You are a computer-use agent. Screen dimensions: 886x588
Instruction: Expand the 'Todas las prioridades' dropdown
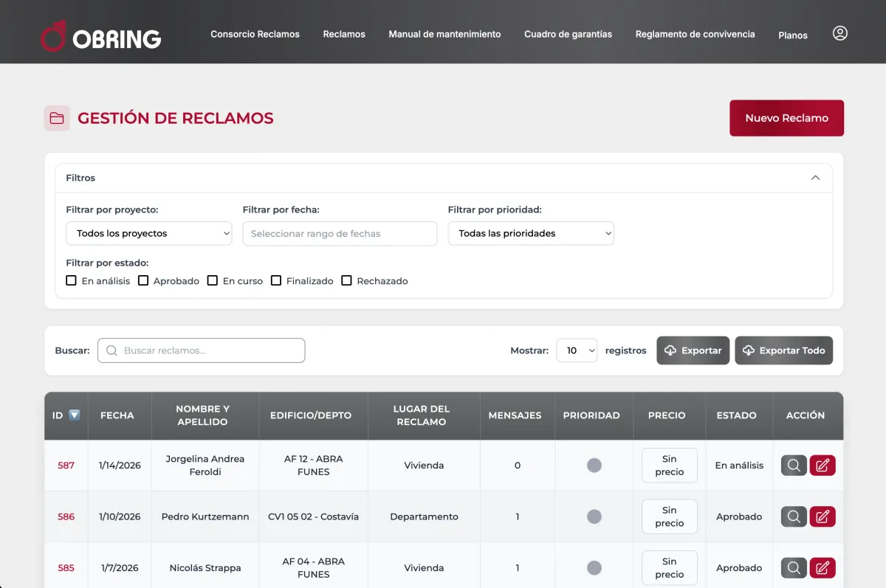(531, 233)
